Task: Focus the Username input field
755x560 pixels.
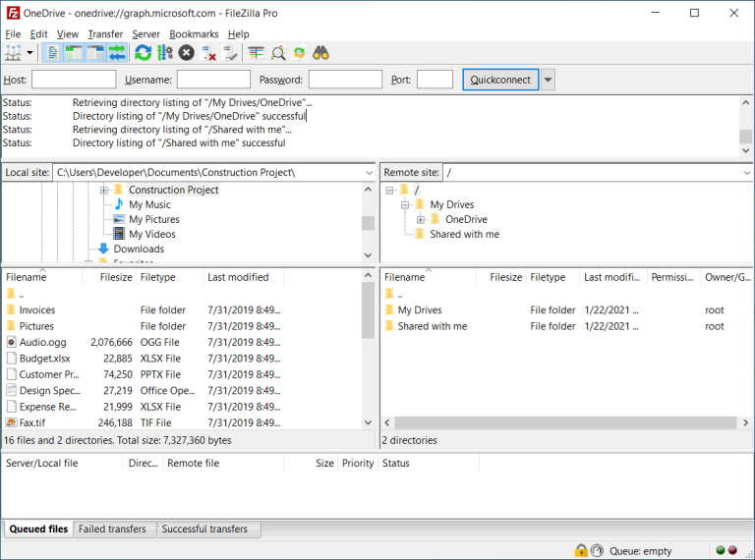Action: coord(213,80)
